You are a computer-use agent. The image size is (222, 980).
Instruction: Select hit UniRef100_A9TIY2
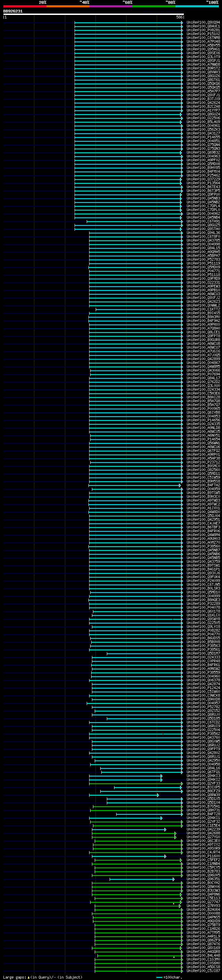[x=203, y=844]
